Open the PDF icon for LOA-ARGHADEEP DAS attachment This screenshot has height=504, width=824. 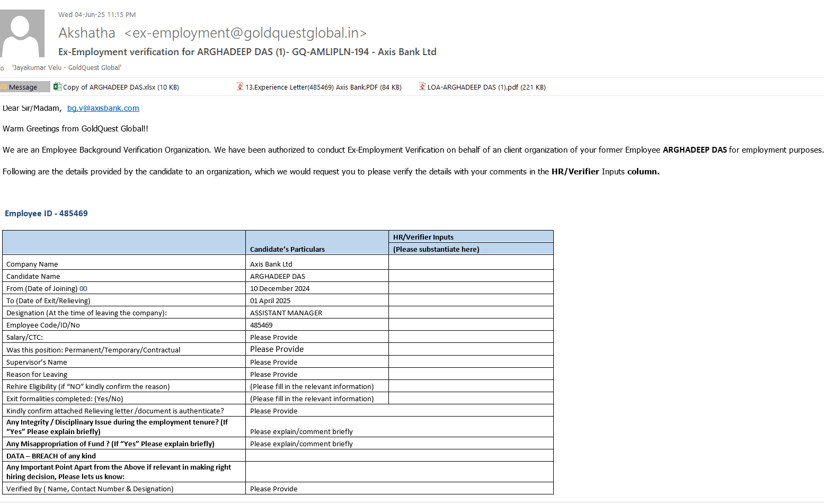[422, 87]
